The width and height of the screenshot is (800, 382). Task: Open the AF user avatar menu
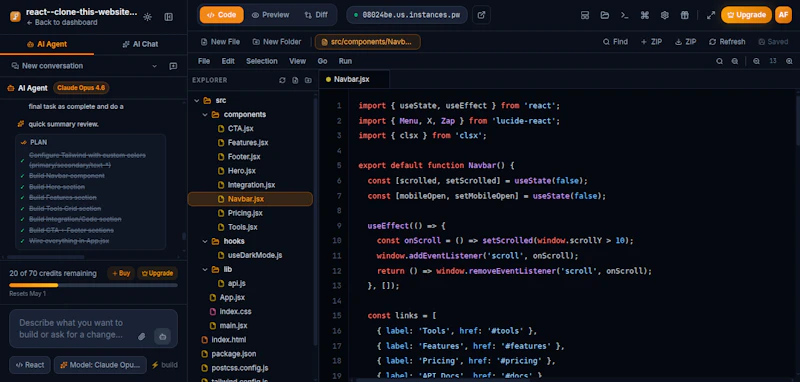click(x=783, y=15)
